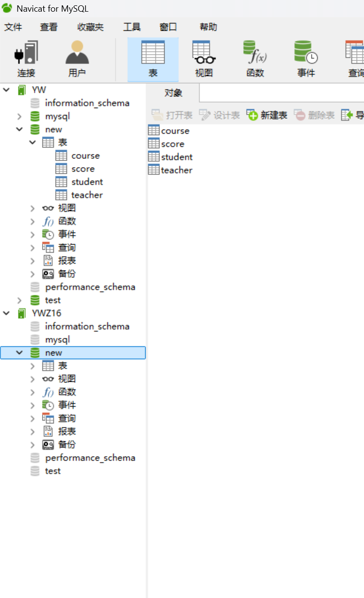
Task: Click the New Table (新建表) button
Action: coord(267,115)
